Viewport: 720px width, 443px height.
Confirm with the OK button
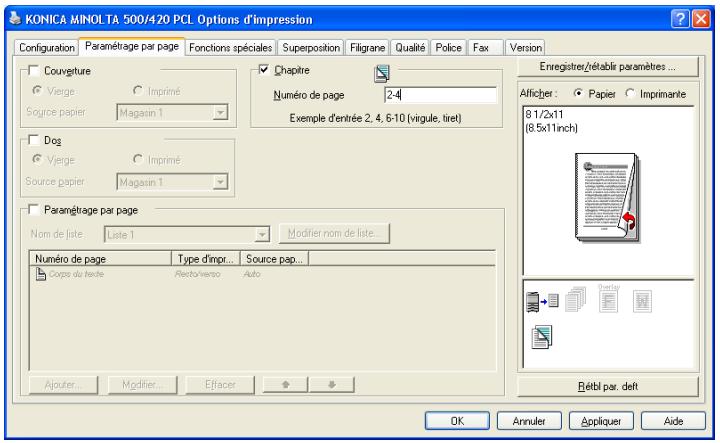point(457,421)
